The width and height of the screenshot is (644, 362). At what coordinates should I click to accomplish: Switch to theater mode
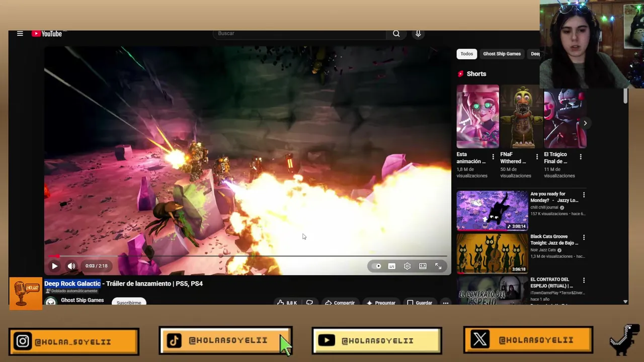pos(423,266)
